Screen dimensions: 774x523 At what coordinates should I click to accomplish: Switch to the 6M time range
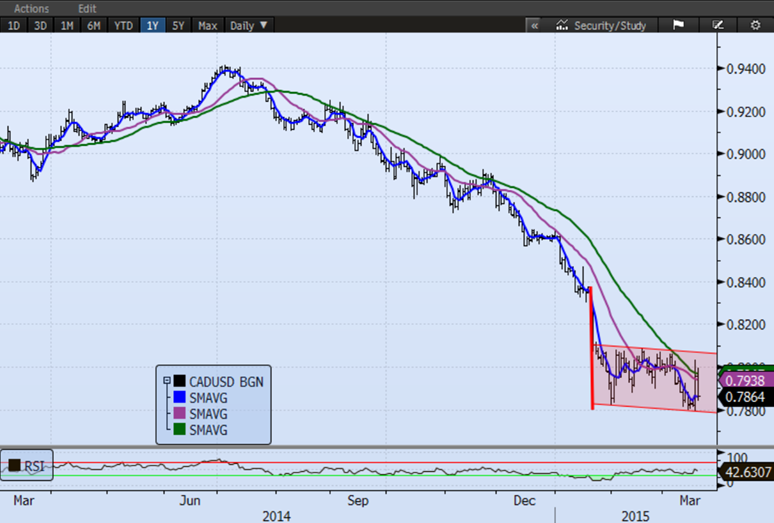tap(94, 25)
